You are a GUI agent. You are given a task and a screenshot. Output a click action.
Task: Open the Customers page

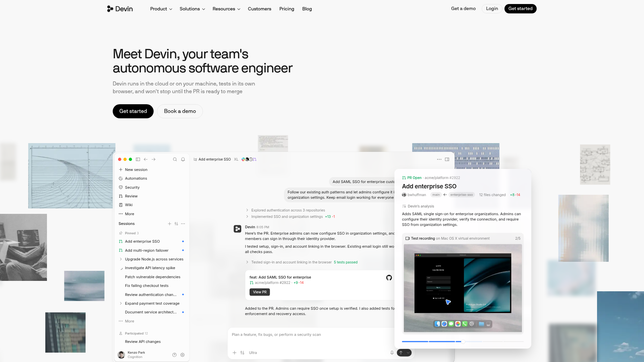click(260, 9)
